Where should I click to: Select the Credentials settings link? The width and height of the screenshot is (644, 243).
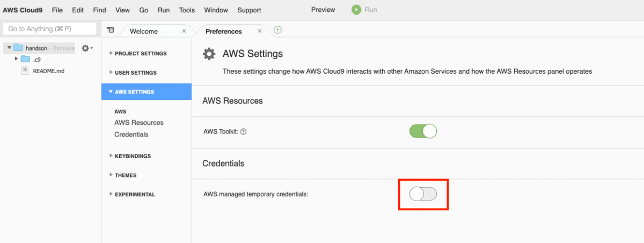coord(131,134)
